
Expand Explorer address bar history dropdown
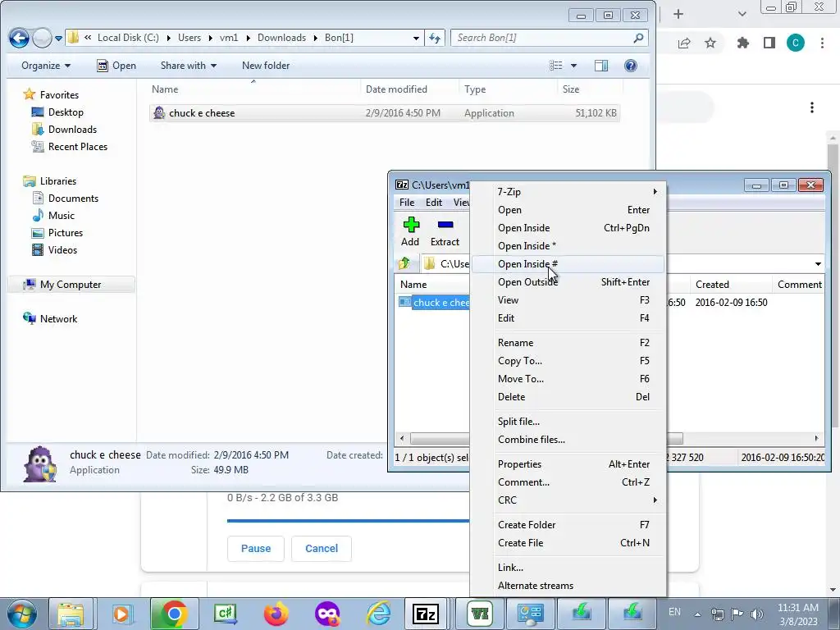[x=416, y=38]
